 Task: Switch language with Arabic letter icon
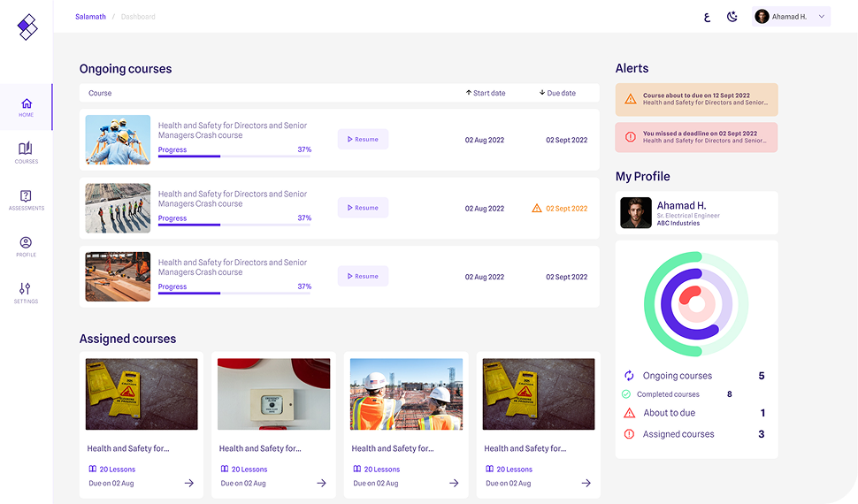click(x=707, y=17)
